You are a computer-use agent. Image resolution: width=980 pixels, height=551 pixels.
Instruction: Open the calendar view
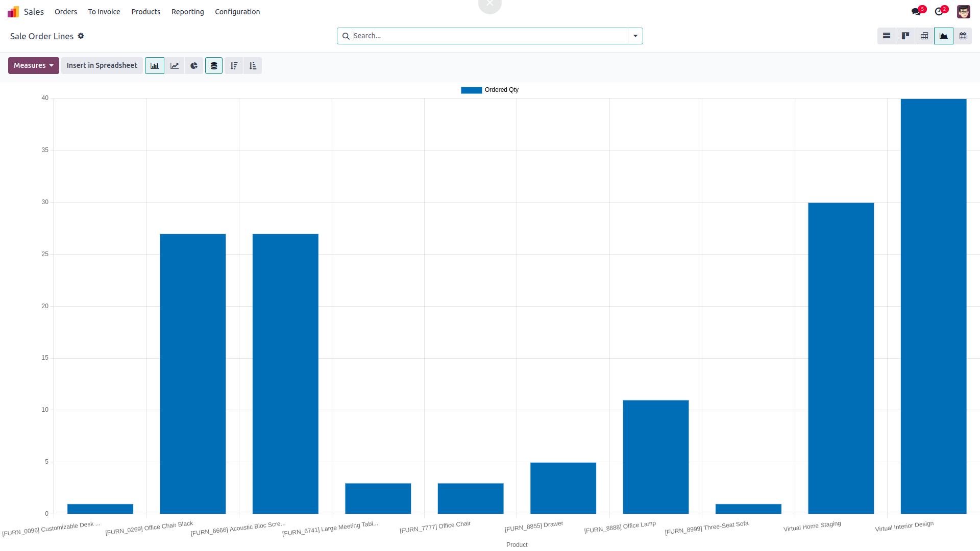click(963, 36)
